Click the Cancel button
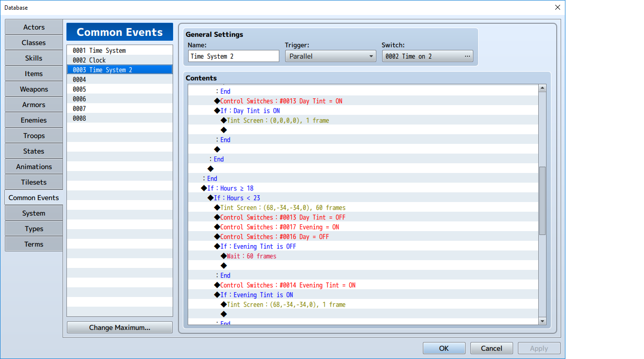The image size is (644, 359). [x=491, y=348]
